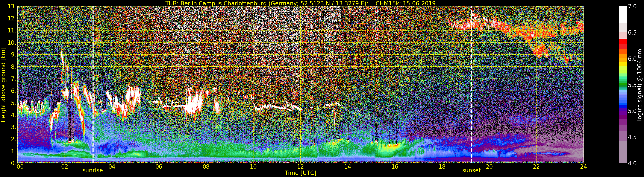
Task: Click the x-axis tick label '22'
Action: click(x=536, y=166)
